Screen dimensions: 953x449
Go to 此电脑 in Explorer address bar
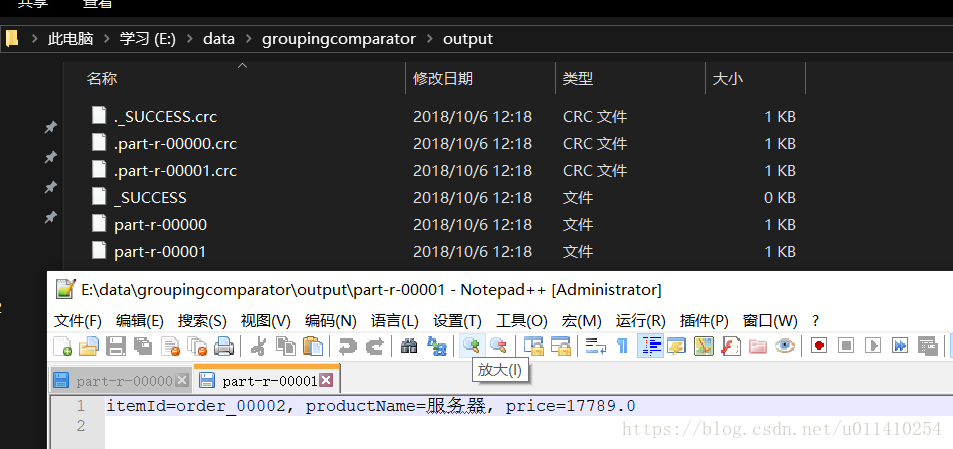(71, 39)
